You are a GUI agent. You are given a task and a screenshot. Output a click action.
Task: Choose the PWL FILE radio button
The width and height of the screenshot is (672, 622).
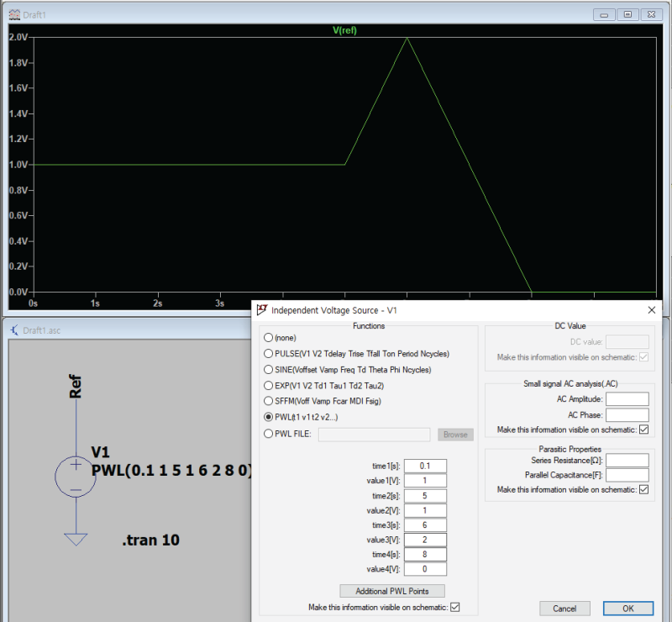click(269, 435)
